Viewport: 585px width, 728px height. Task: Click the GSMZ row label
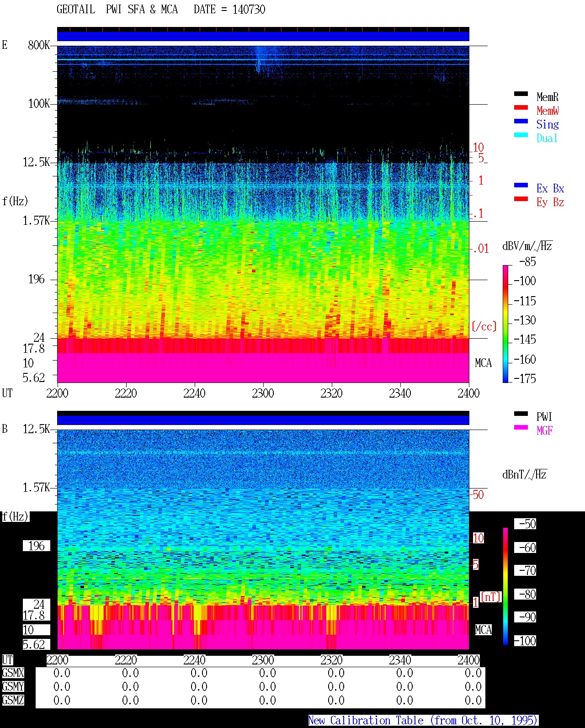[x=13, y=701]
